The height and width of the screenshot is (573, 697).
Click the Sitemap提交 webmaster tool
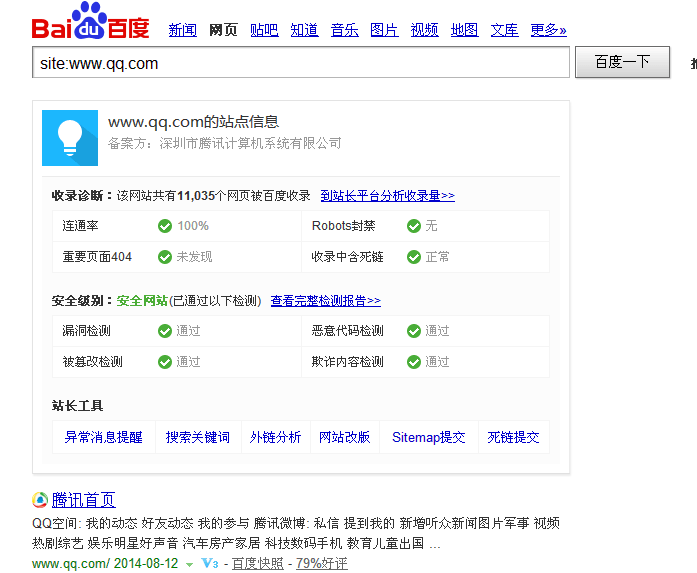[x=428, y=437]
